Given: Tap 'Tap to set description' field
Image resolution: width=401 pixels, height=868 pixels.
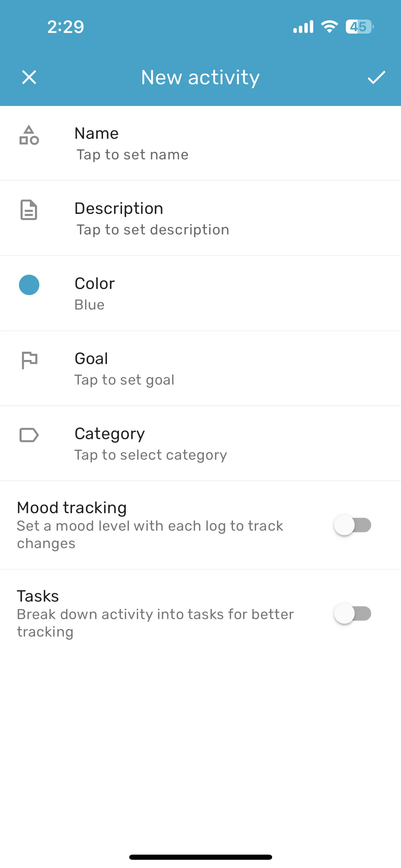Looking at the screenshot, I should 153,230.
